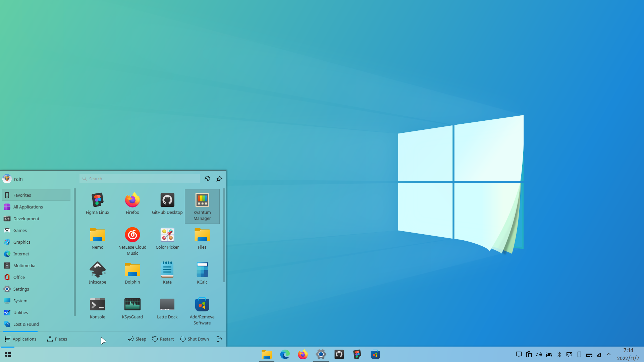
Task: Launch Inkscape from the menu
Action: (x=97, y=273)
